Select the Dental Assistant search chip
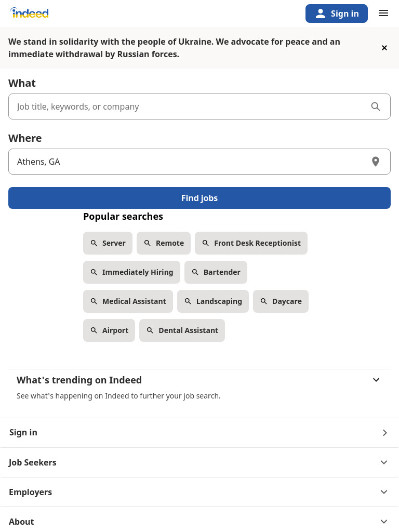The image size is (399, 532). (182, 330)
